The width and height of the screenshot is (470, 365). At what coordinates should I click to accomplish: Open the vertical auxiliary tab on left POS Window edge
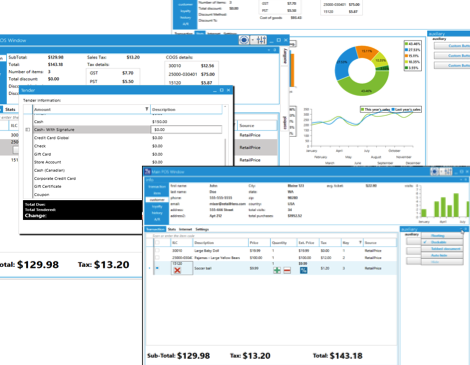pyautogui.click(x=285, y=56)
